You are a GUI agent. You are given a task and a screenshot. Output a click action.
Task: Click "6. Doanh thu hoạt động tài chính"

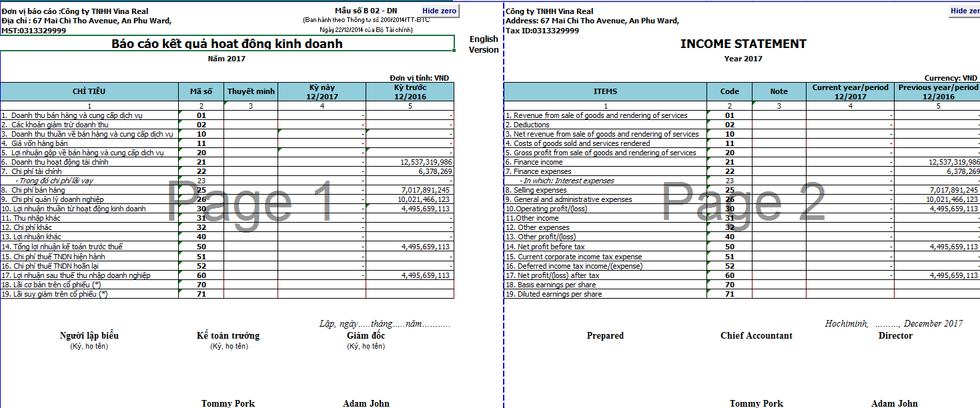[56, 162]
